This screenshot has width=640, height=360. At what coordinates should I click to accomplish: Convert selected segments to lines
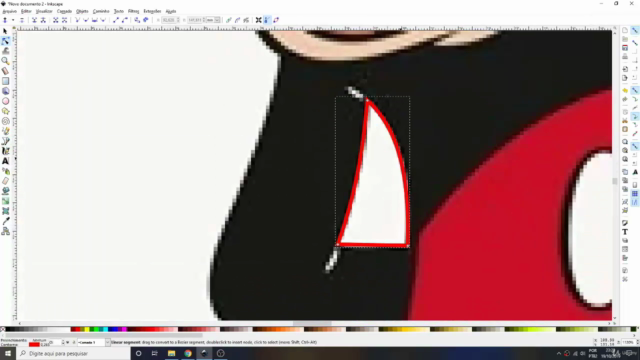pos(116,20)
